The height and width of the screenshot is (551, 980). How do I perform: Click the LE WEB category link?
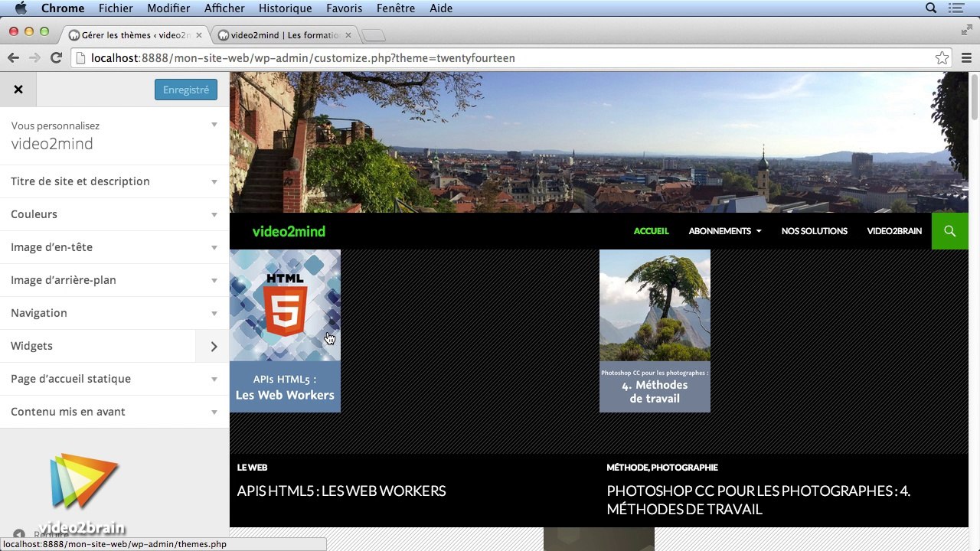pos(252,468)
